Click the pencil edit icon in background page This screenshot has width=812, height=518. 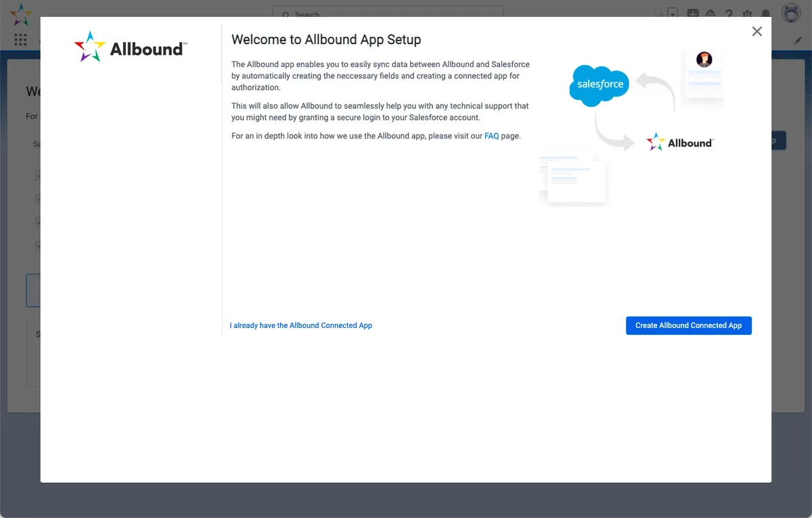(x=798, y=41)
